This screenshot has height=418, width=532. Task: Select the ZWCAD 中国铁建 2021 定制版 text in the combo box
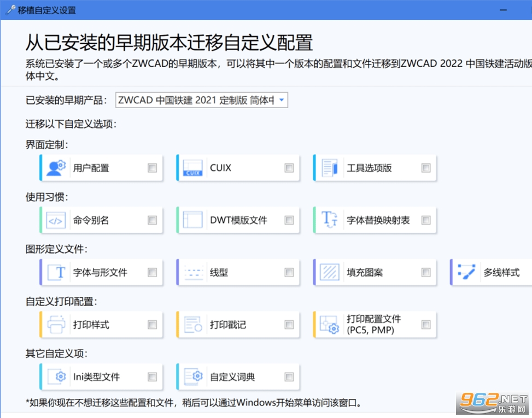[196, 100]
